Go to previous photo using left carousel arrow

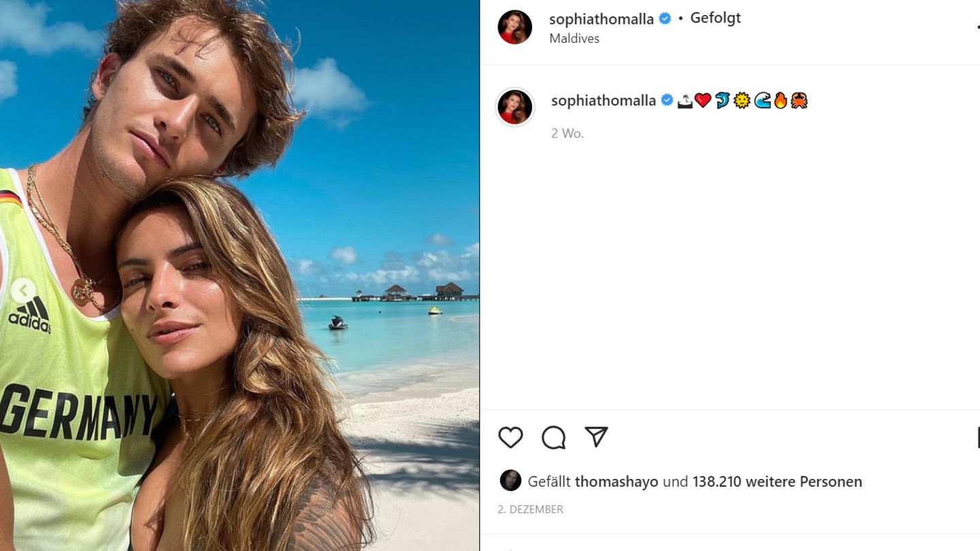[x=22, y=290]
